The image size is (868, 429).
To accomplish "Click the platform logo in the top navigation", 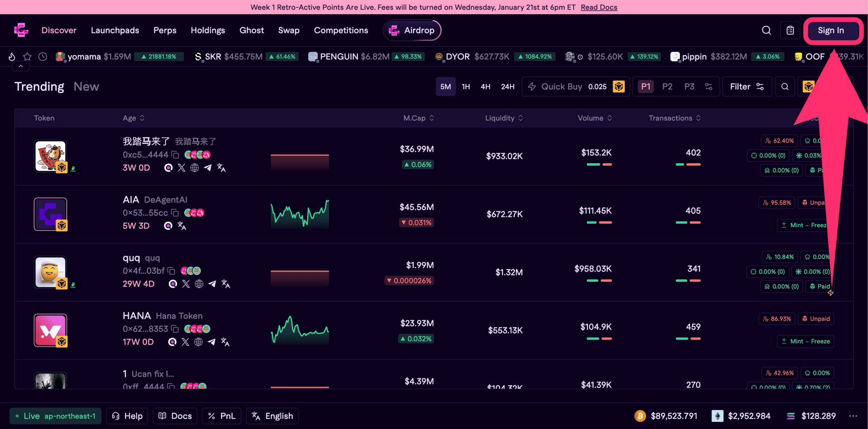I will (x=21, y=30).
